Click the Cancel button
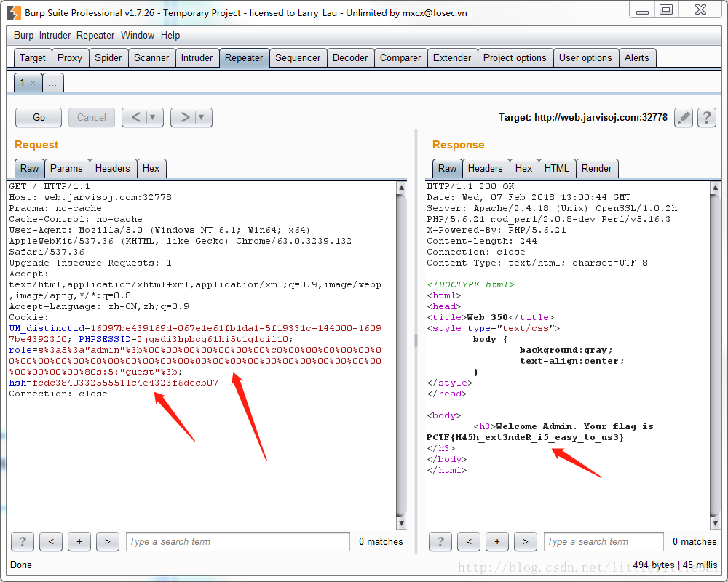 [x=92, y=117]
